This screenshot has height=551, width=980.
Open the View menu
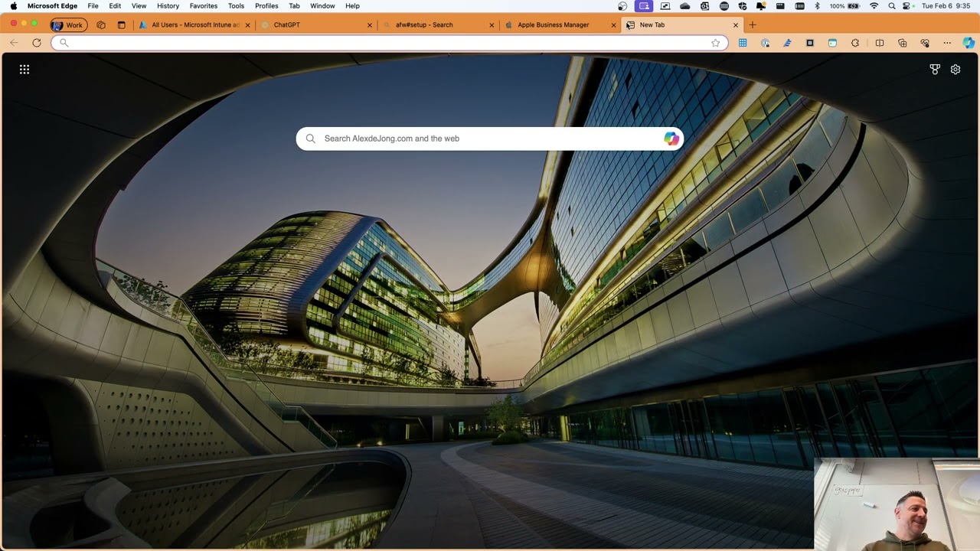pyautogui.click(x=139, y=6)
